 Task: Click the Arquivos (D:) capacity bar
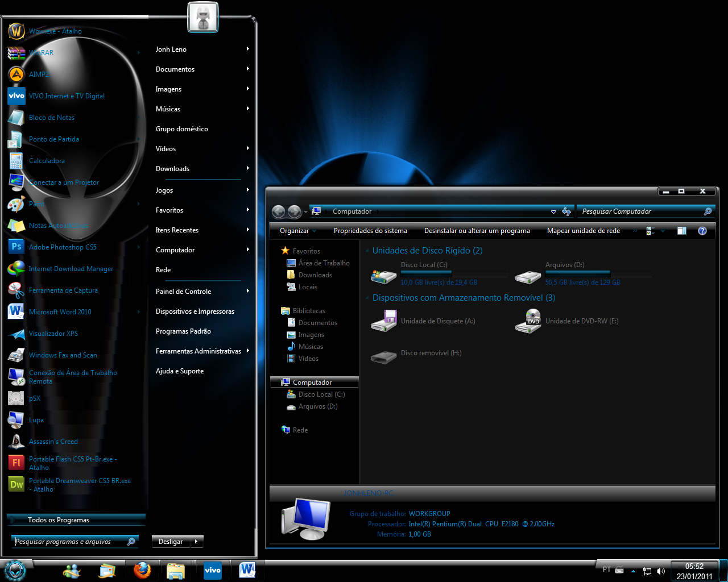coord(598,273)
